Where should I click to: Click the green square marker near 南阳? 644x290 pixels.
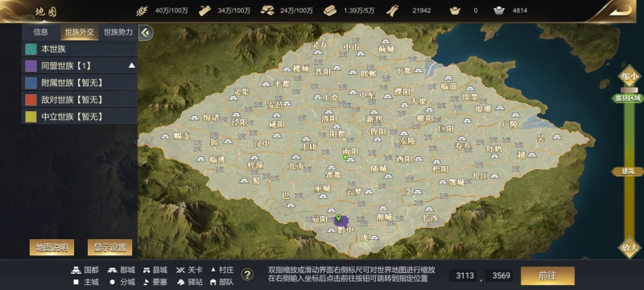345,157
